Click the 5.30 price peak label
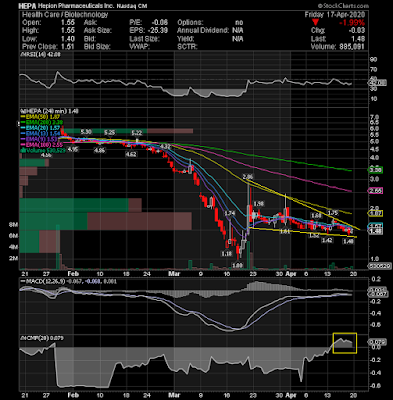 pyautogui.click(x=86, y=132)
